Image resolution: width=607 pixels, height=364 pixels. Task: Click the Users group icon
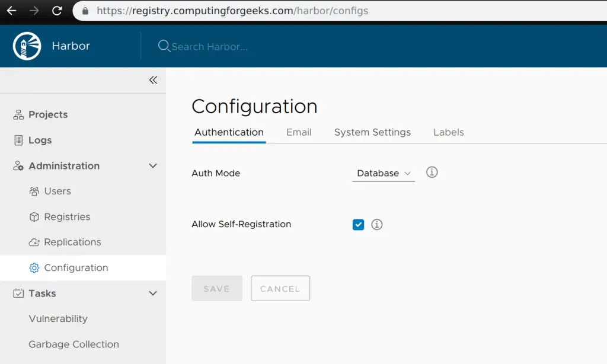[x=34, y=191]
